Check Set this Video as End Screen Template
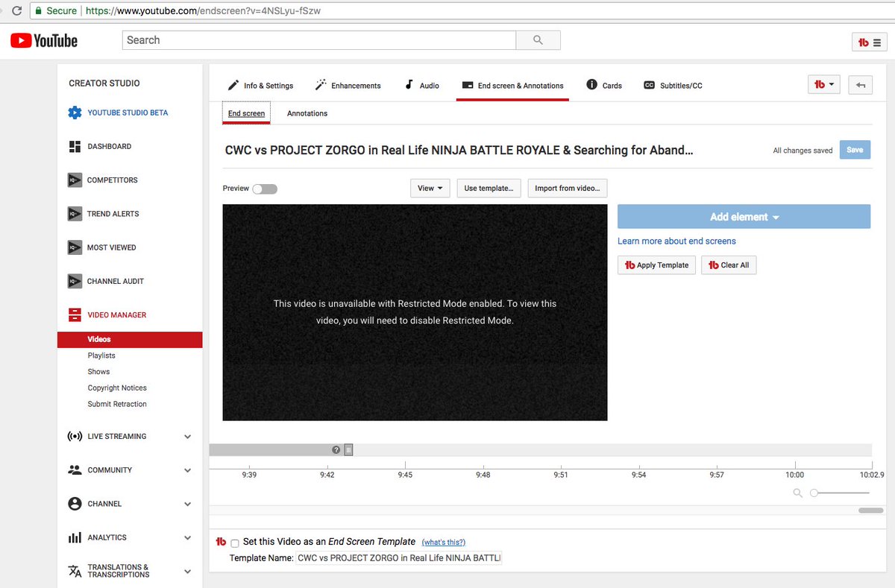Viewport: 895px width, 588px height. point(235,543)
